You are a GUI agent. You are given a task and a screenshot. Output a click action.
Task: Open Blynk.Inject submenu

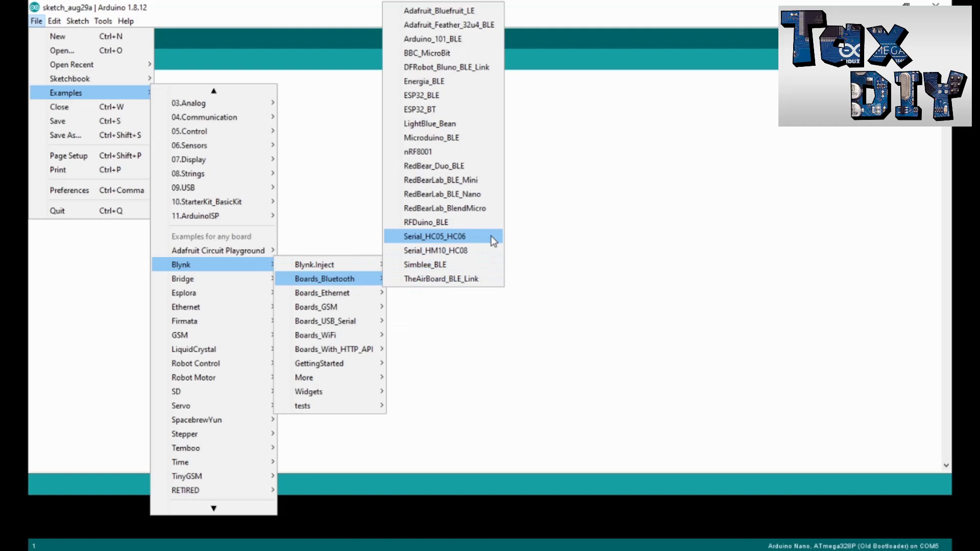330,265
